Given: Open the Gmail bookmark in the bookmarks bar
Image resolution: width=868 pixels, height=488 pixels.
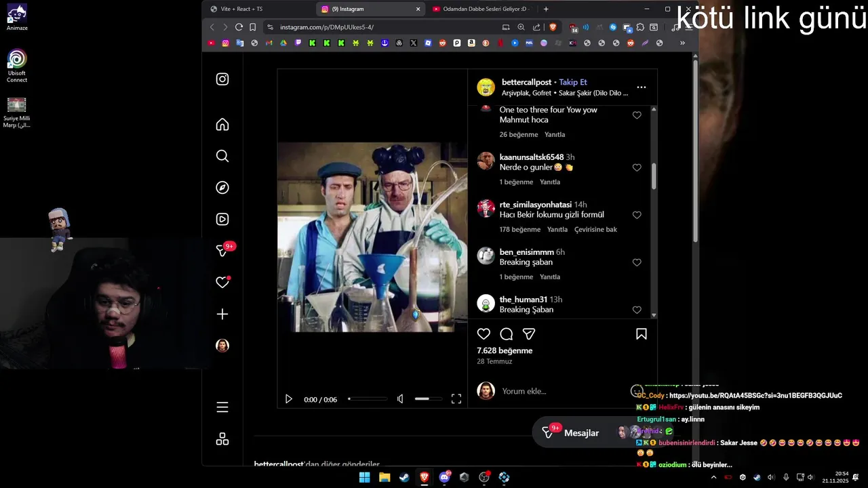Looking at the screenshot, I should 269,43.
